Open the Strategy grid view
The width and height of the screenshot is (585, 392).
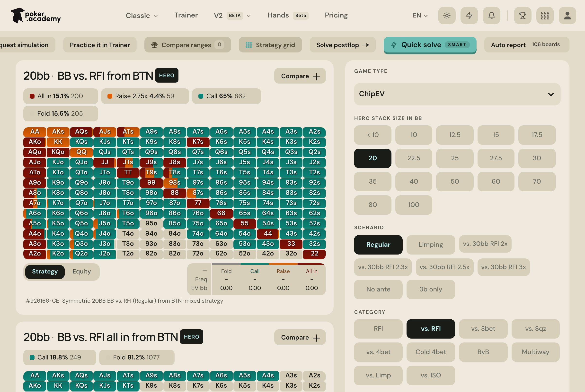pyautogui.click(x=270, y=45)
